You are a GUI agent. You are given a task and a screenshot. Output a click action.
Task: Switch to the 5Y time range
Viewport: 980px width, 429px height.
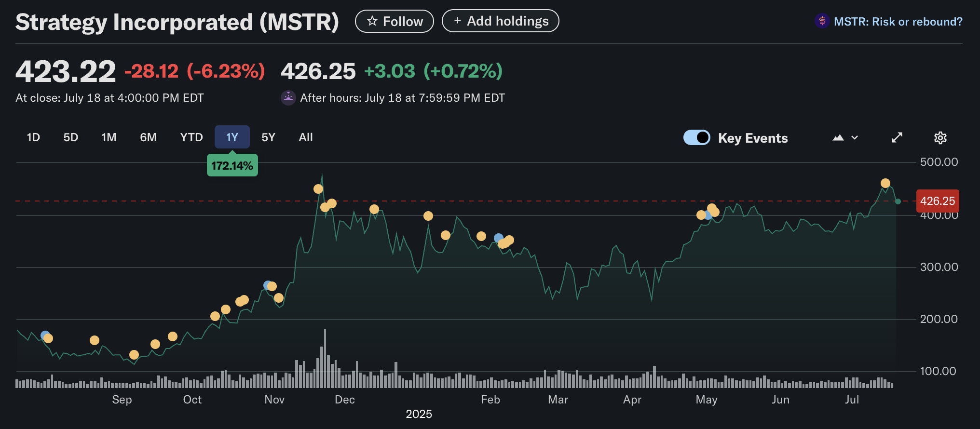tap(268, 137)
